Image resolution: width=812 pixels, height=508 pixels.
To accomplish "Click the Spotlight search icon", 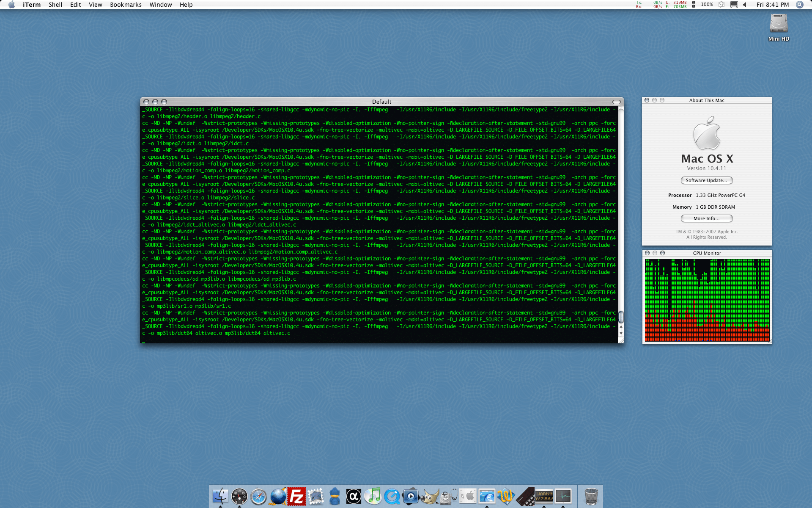I will coord(799,5).
